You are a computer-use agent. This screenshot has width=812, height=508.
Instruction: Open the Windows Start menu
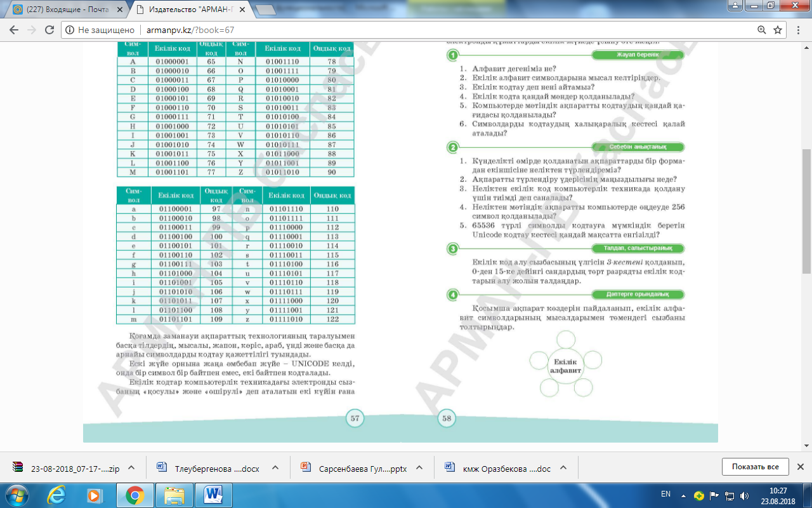pos(18,495)
